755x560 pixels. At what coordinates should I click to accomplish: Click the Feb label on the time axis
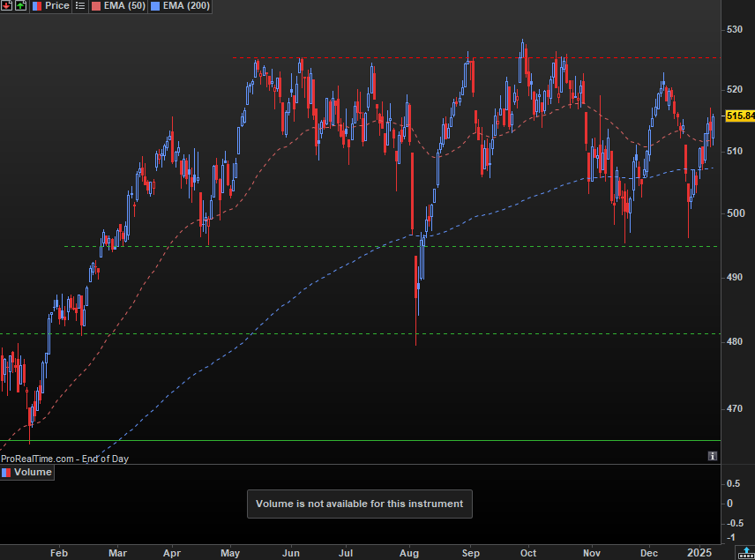59,553
